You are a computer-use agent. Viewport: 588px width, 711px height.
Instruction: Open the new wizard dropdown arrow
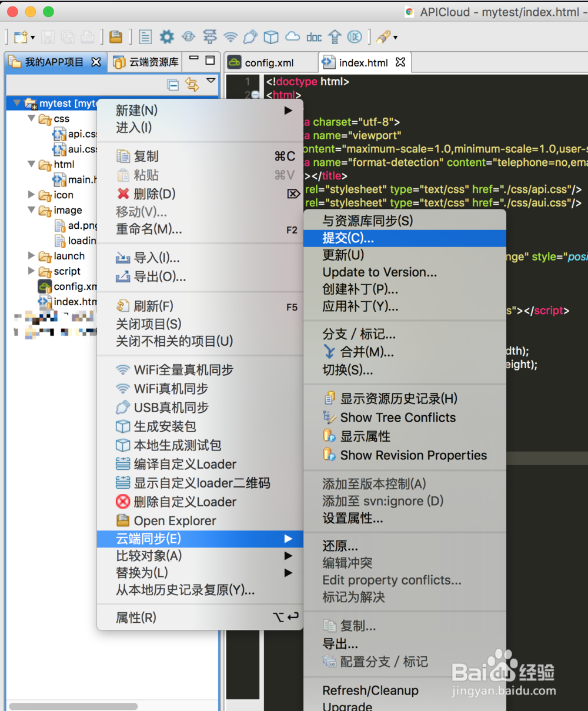(x=32, y=38)
